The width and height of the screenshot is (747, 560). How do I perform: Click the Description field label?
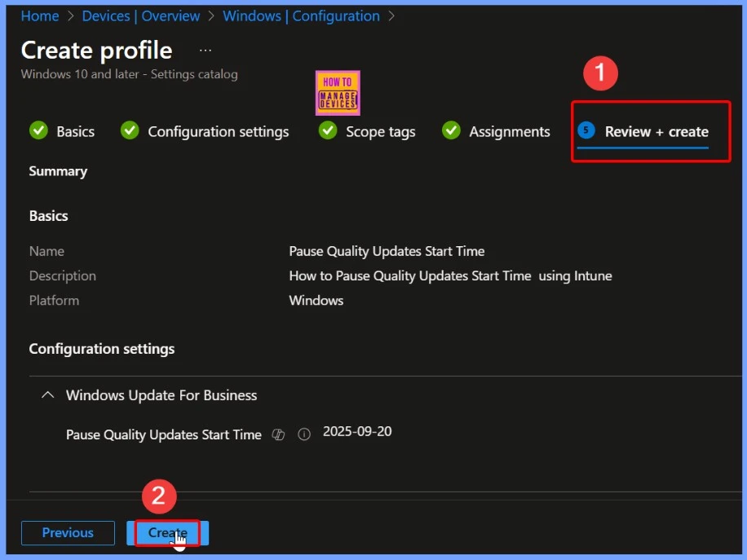pyautogui.click(x=63, y=276)
